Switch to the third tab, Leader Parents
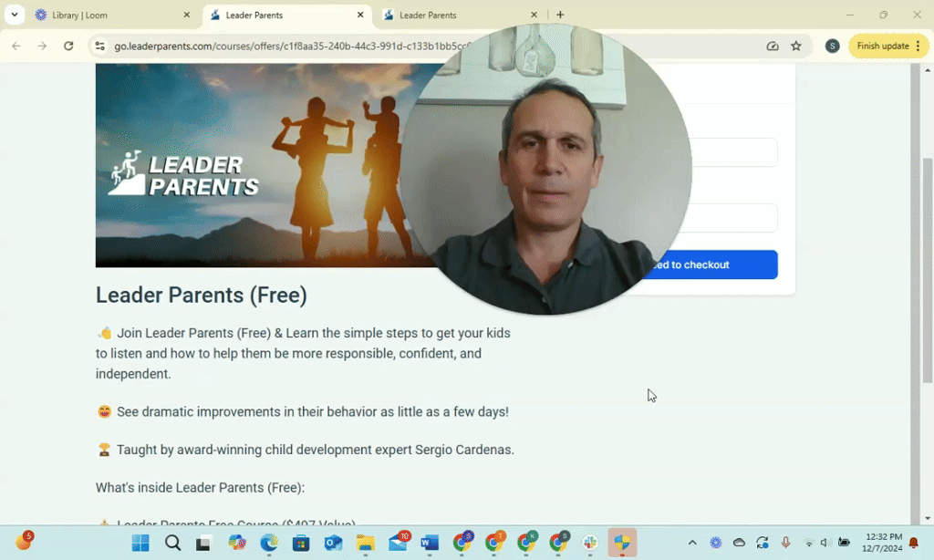 tap(461, 15)
